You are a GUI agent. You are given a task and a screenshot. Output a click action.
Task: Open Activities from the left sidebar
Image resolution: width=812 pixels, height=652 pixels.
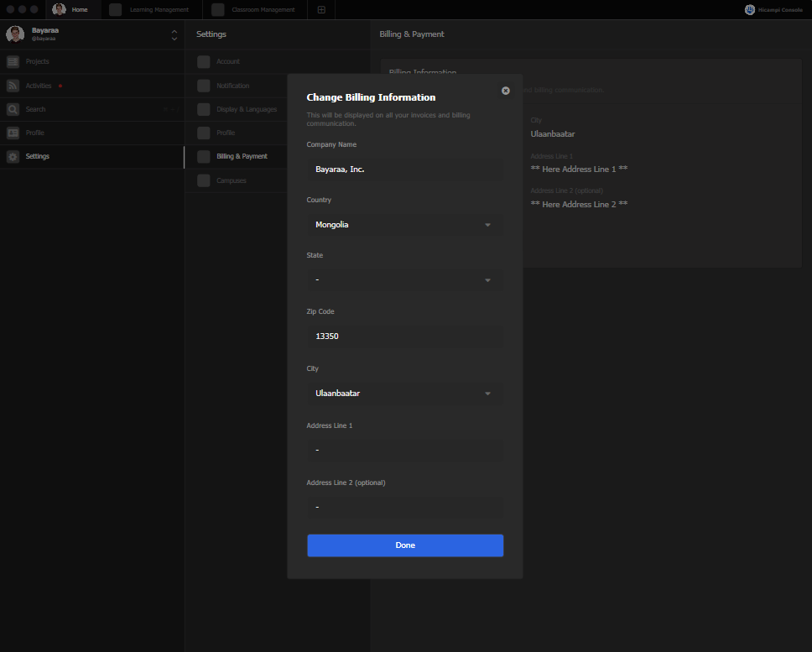(x=13, y=85)
